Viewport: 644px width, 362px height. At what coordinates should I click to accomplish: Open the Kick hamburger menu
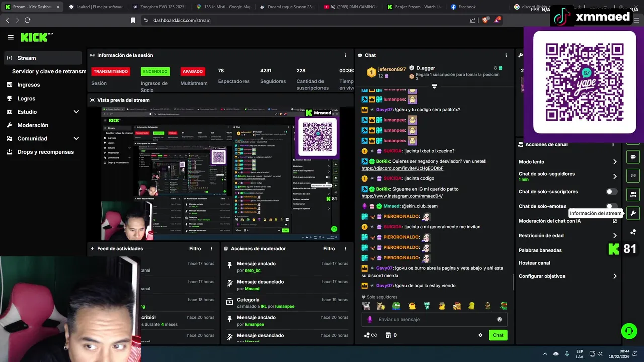(11, 37)
